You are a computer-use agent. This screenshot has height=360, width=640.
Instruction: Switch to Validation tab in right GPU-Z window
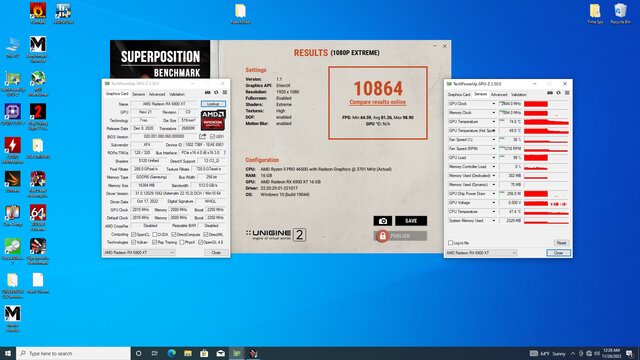(x=519, y=94)
